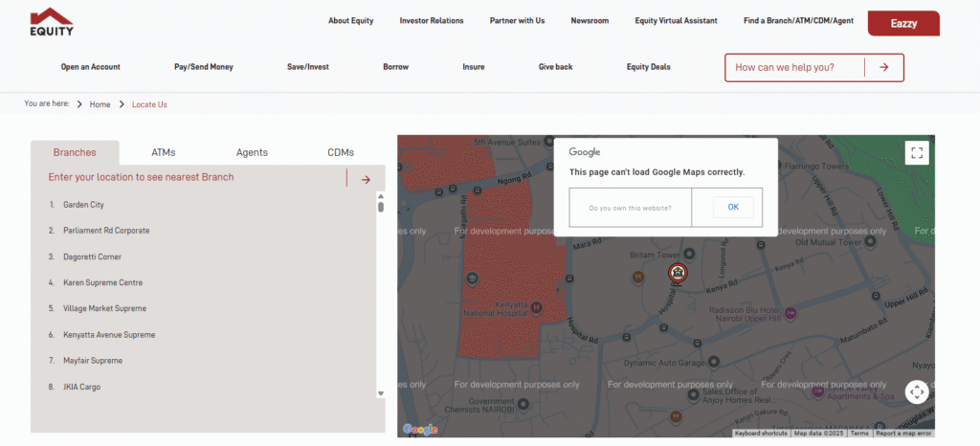
Task: Click the Google logo on map
Action: coord(419,430)
